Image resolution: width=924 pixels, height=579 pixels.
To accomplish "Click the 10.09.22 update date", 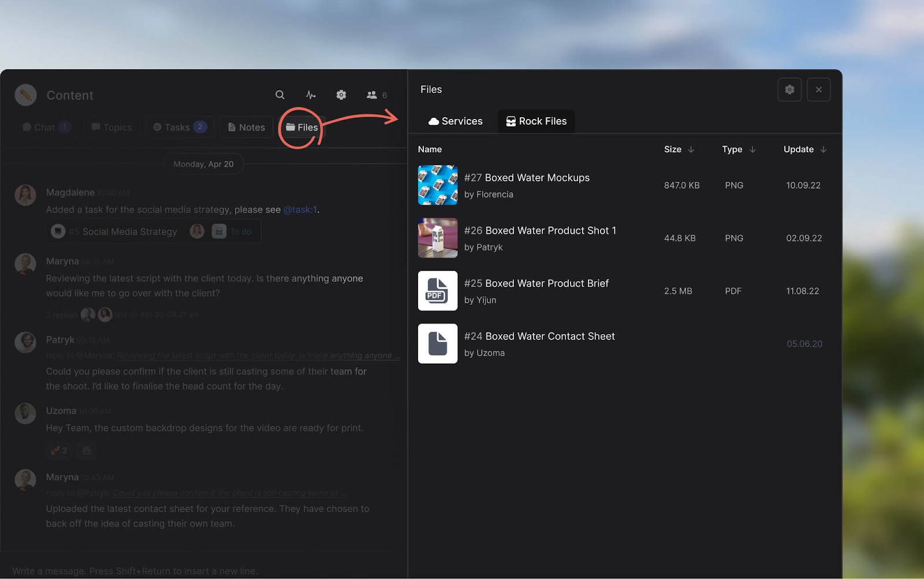I will click(x=803, y=185).
